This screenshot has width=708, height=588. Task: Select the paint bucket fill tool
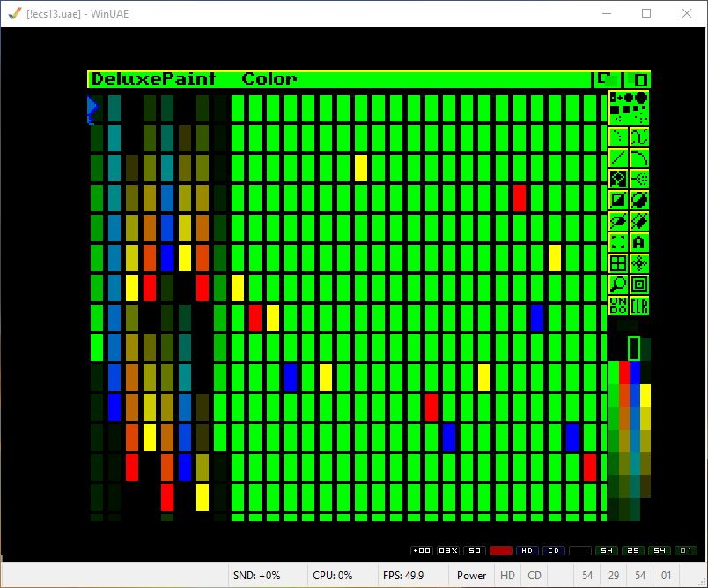(x=618, y=179)
